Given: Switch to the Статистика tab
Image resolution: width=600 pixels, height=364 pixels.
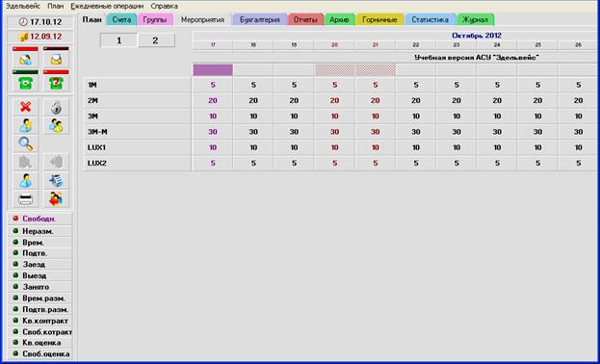Looking at the screenshot, I should pos(430,19).
